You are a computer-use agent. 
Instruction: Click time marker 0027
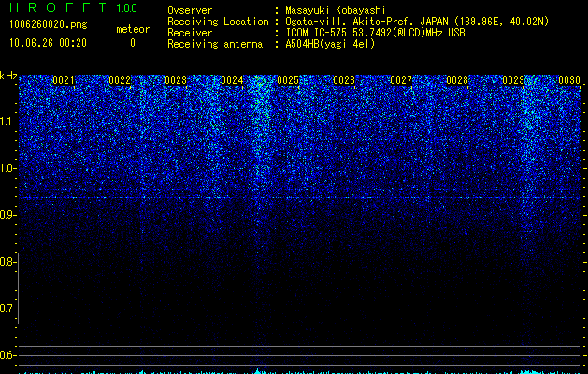click(401, 80)
